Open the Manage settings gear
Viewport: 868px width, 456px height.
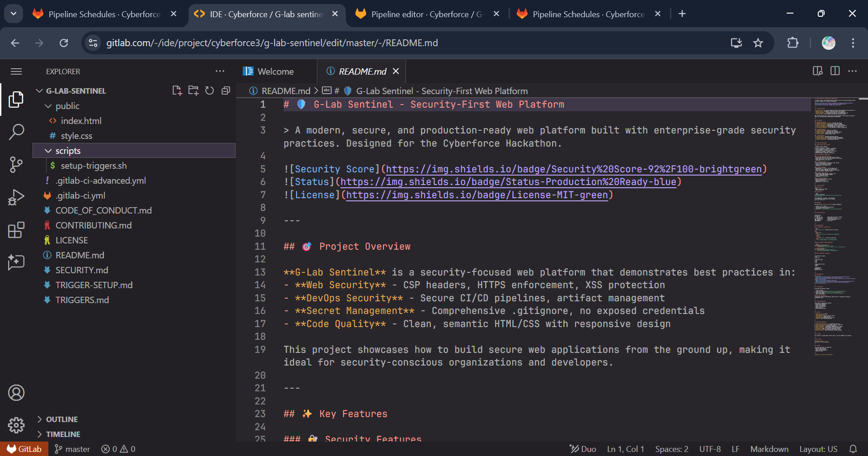tap(16, 425)
